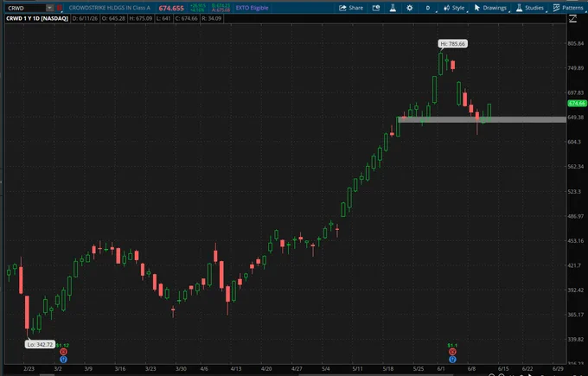
Task: Open the Style menu
Action: point(454,8)
